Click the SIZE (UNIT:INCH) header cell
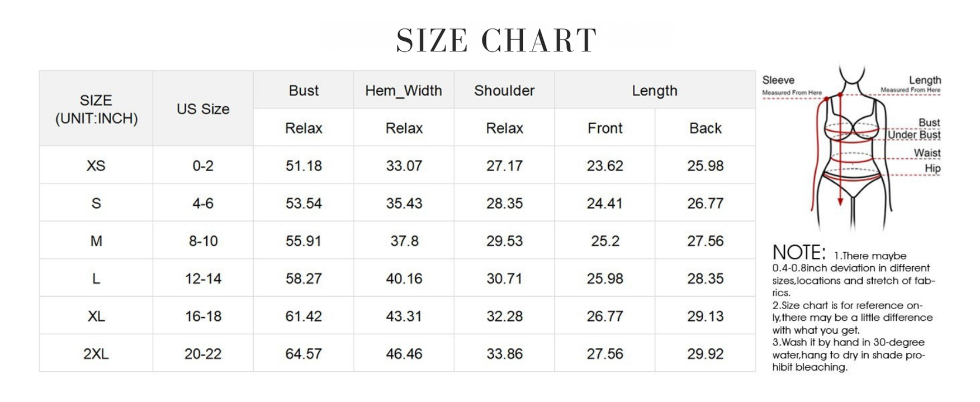 click(96, 109)
